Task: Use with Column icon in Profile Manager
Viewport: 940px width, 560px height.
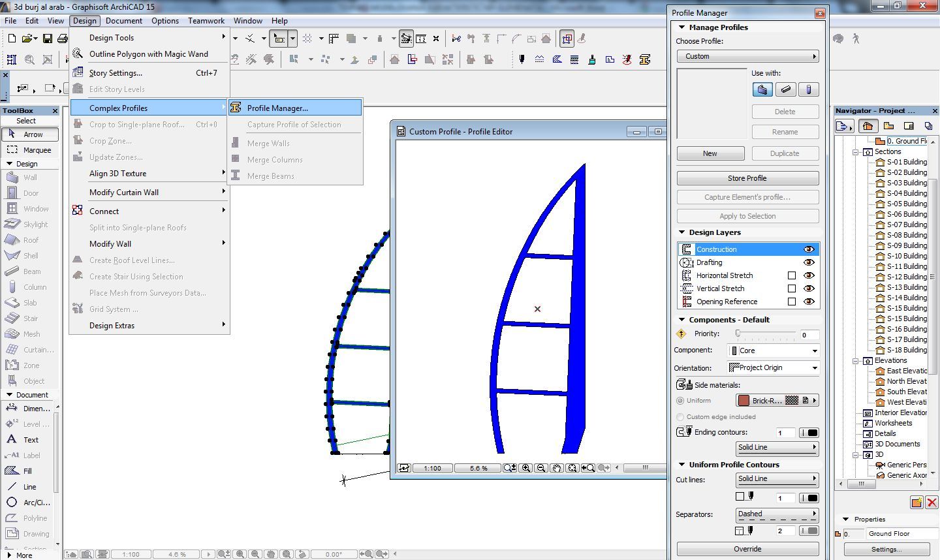Action: [x=809, y=89]
